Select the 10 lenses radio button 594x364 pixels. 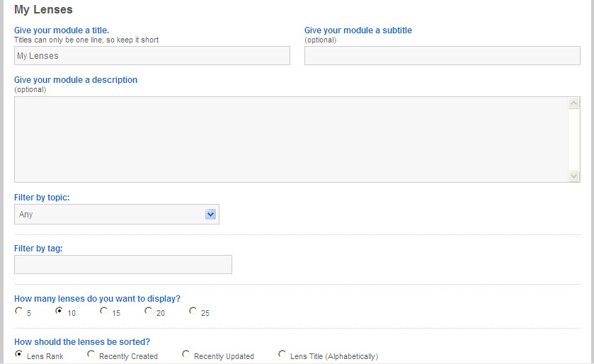59,311
